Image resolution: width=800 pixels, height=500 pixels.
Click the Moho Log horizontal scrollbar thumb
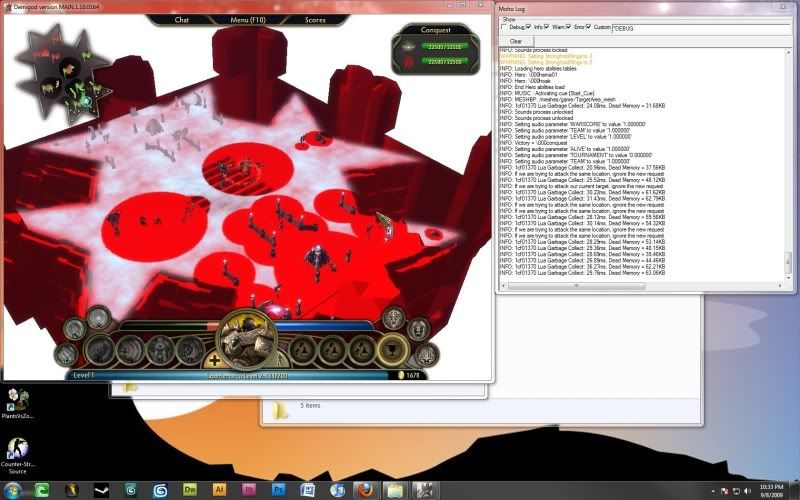[577, 286]
